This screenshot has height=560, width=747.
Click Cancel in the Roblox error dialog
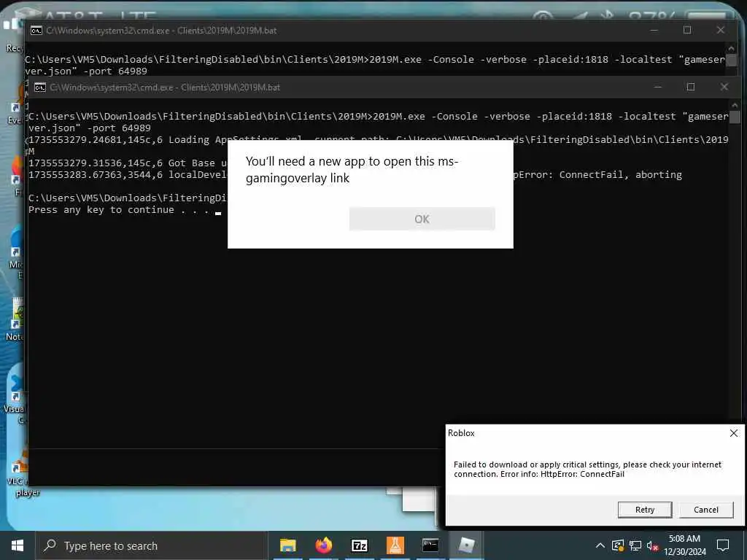705,510
